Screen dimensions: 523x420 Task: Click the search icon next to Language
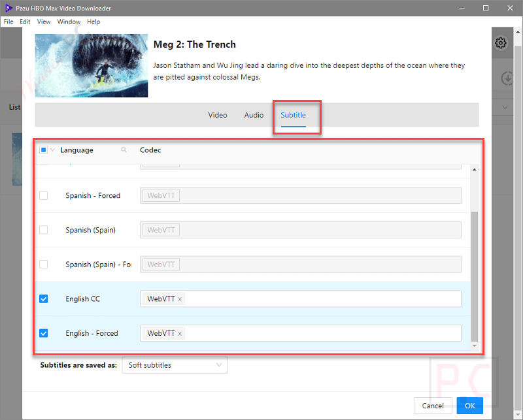(x=124, y=150)
